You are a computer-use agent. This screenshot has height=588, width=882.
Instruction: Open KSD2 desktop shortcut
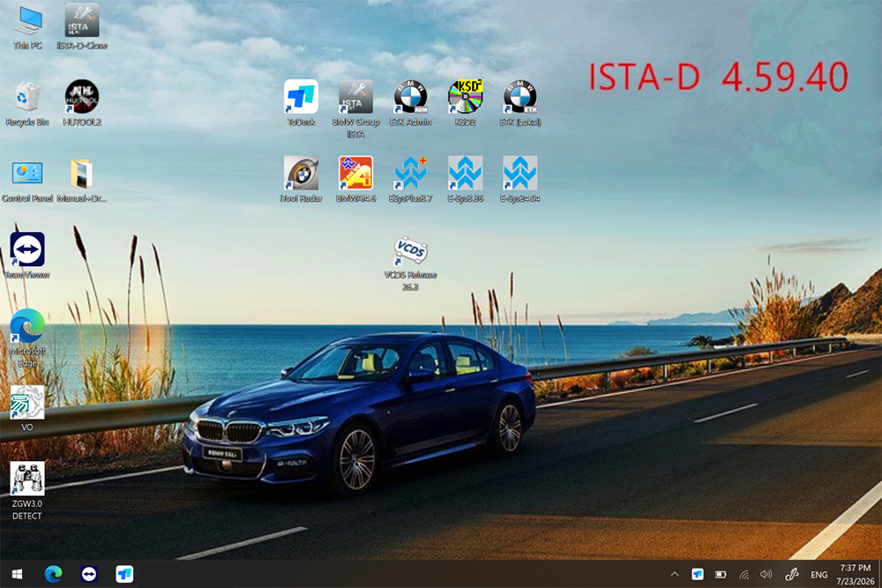pyautogui.click(x=465, y=103)
